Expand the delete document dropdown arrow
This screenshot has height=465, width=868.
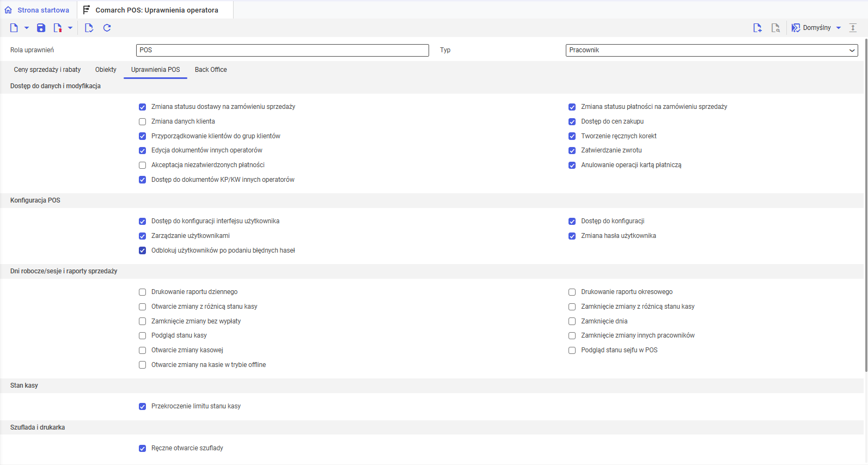[70, 28]
